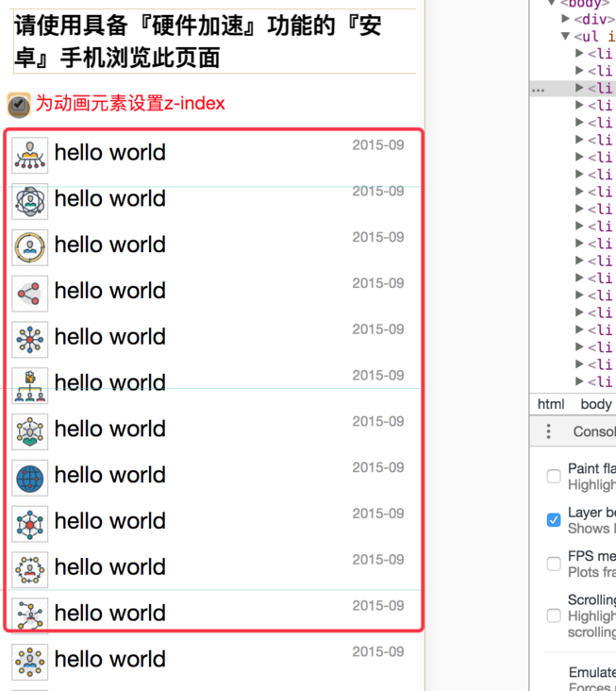616x691 pixels.
Task: Click the FPS meter option label
Action: pos(591,556)
